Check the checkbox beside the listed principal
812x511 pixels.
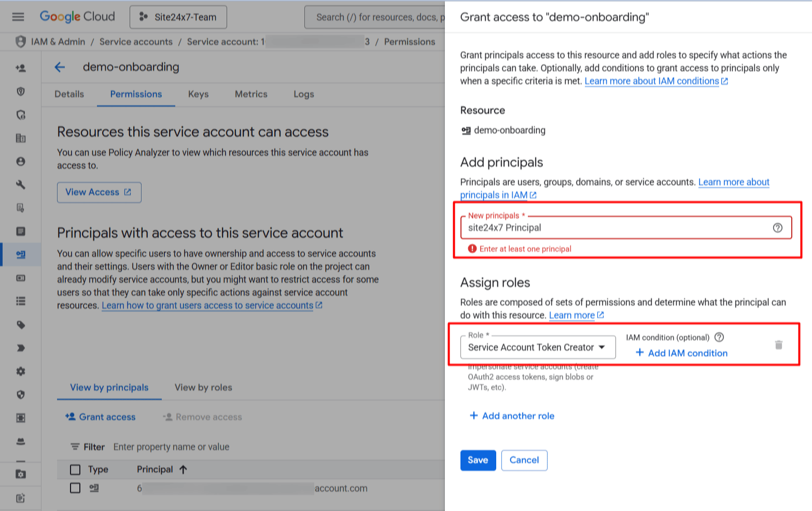(x=75, y=488)
